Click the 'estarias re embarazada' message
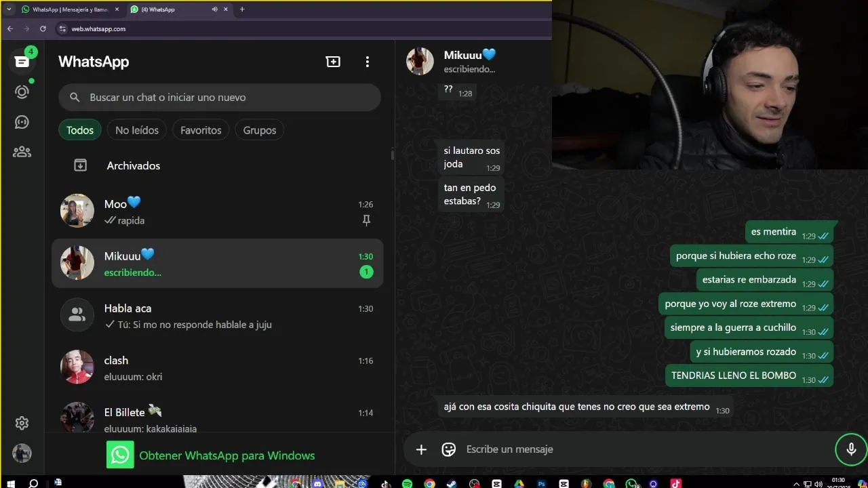The height and width of the screenshot is (488, 868). pos(765,280)
